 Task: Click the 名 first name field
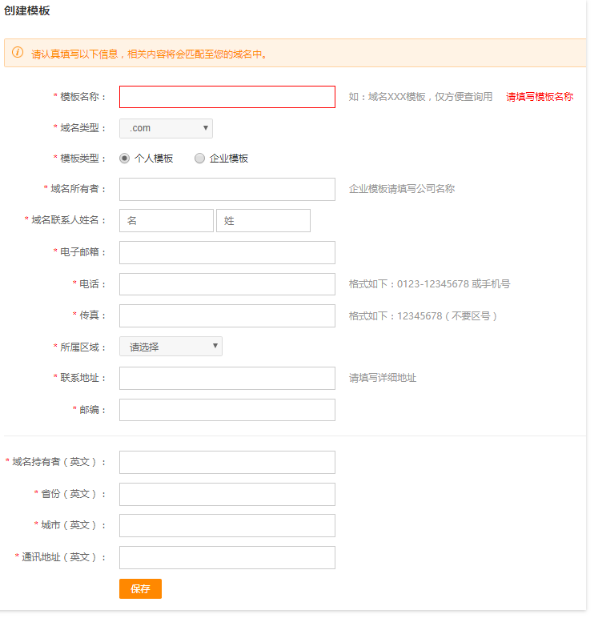(168, 223)
